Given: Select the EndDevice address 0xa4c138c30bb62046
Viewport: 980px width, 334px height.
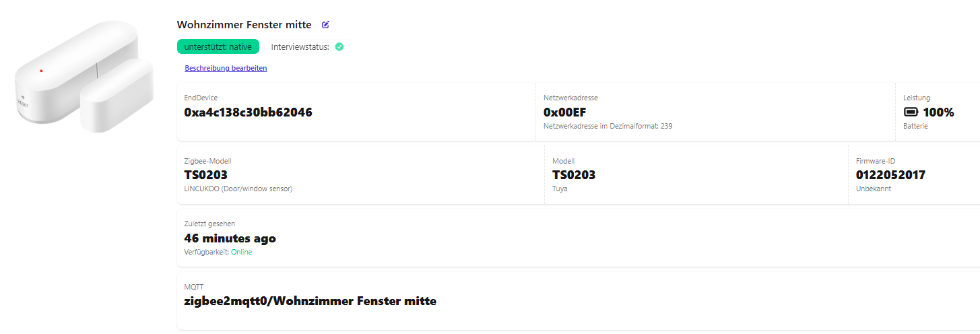Looking at the screenshot, I should [248, 112].
